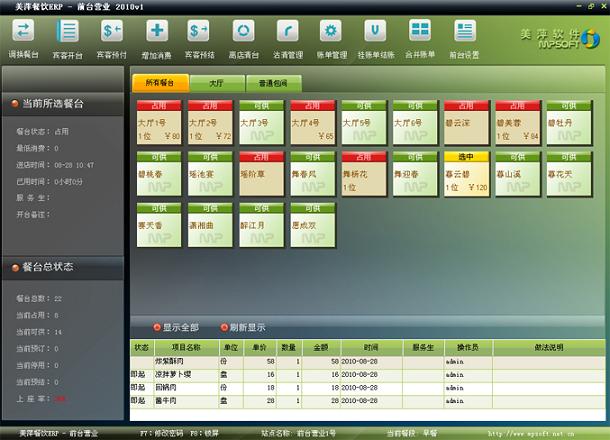Select the 所有餐台 tab
610x440 pixels.
click(159, 83)
